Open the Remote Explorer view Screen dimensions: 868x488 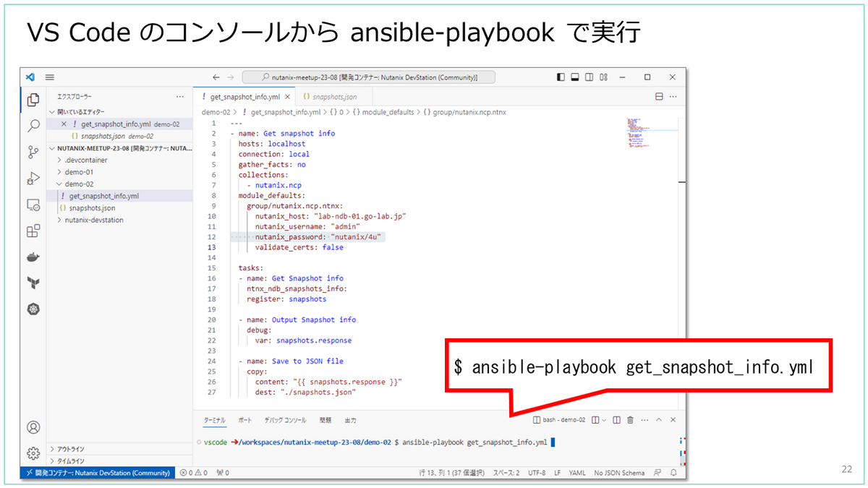click(33, 205)
